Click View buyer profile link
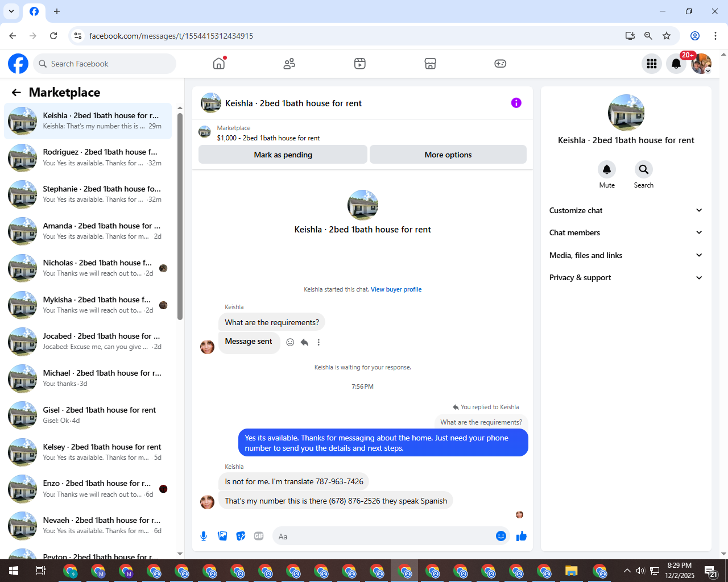The image size is (728, 582). (396, 289)
